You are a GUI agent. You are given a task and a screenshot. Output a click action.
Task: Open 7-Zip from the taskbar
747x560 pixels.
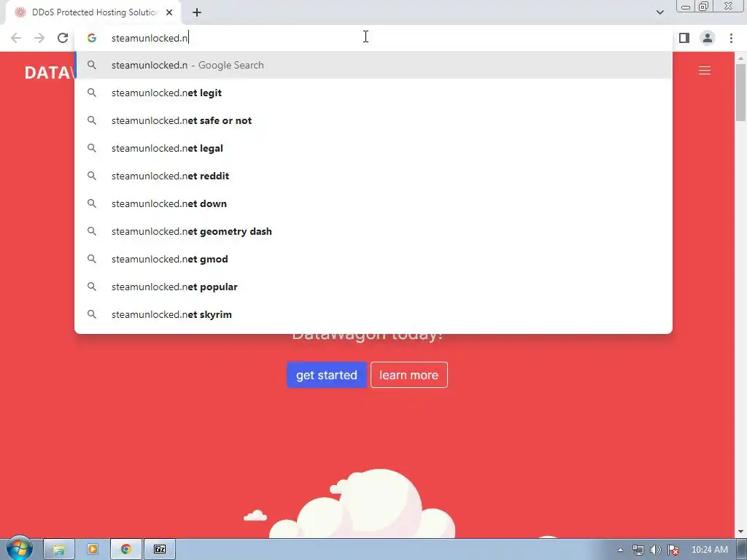[x=160, y=550]
